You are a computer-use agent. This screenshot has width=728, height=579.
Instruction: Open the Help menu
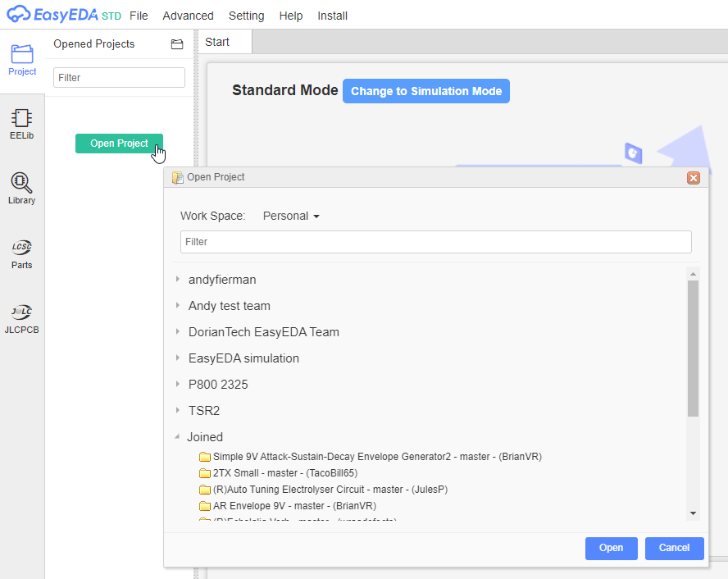[x=291, y=16]
